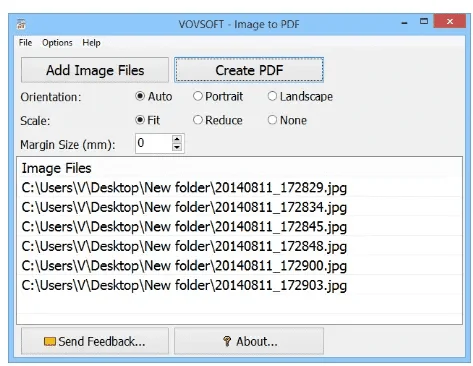Select None scale radio button

(272, 120)
